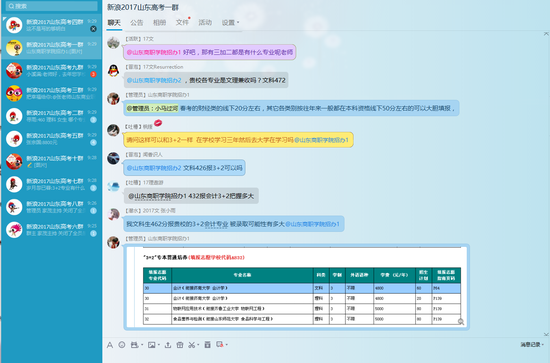Image resolution: width=550 pixels, height=363 pixels.
Task: Click the avatar of sender 17文
Action: [113, 43]
